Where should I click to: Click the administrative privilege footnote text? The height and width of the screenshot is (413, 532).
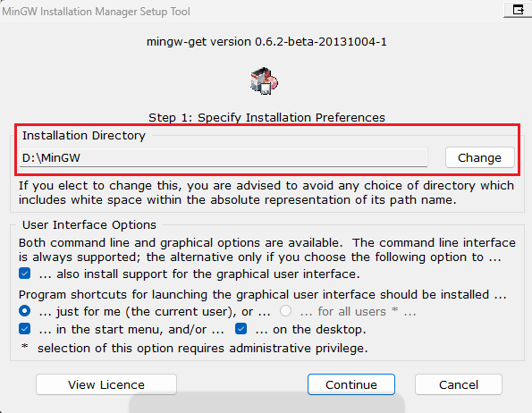tap(195, 349)
